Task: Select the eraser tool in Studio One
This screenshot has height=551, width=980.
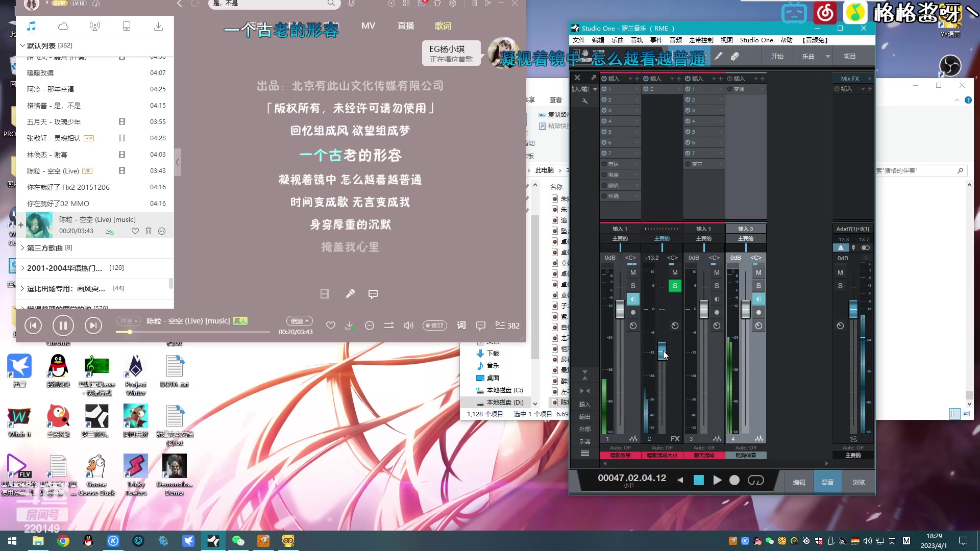Action: (x=735, y=56)
